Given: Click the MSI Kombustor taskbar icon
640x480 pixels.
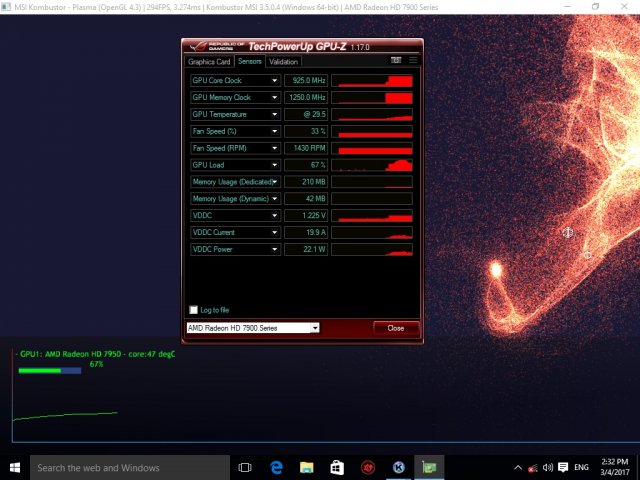Looking at the screenshot, I should point(399,467).
